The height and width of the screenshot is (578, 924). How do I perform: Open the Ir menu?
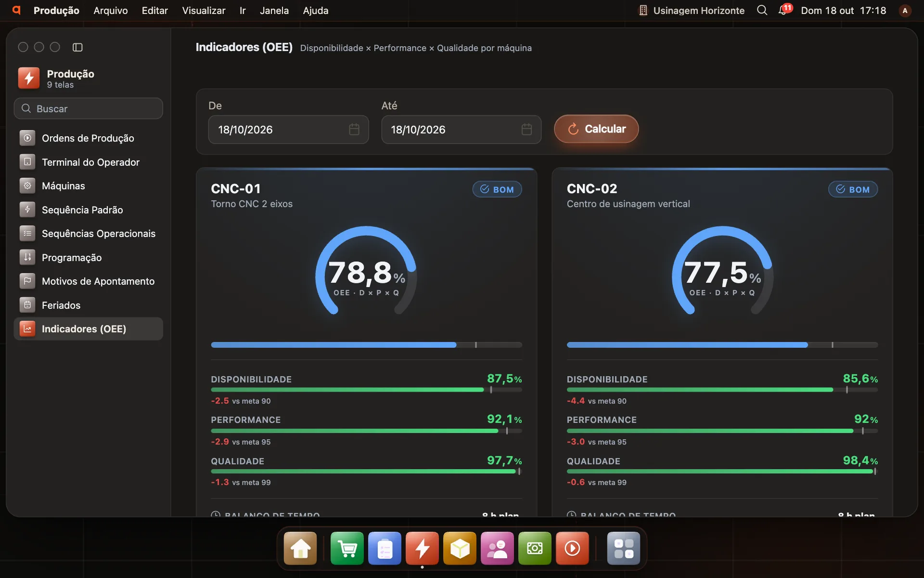coord(243,11)
